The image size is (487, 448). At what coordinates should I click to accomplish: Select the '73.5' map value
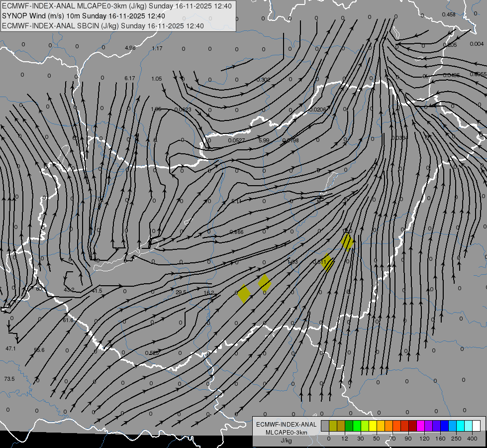[9, 379]
